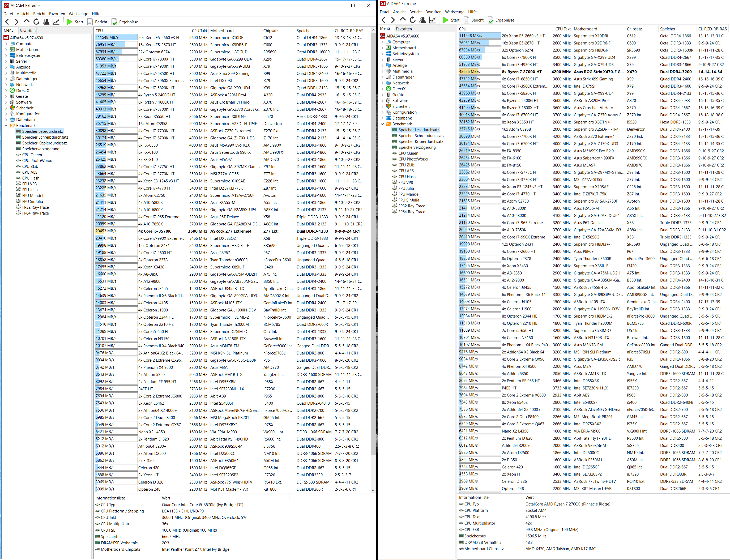Viewport: 730px width, 560px height.
Task: Expand the Motherboard node in right tree
Action: tap(382, 48)
